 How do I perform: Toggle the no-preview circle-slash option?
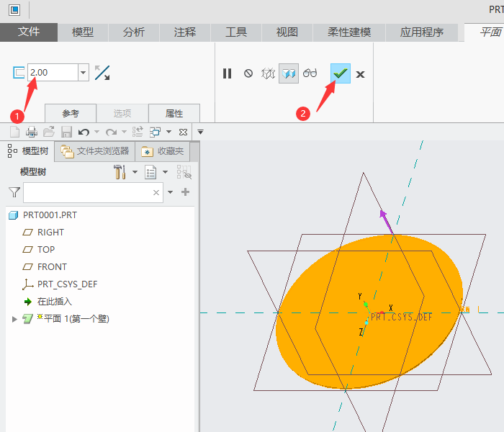coord(248,73)
